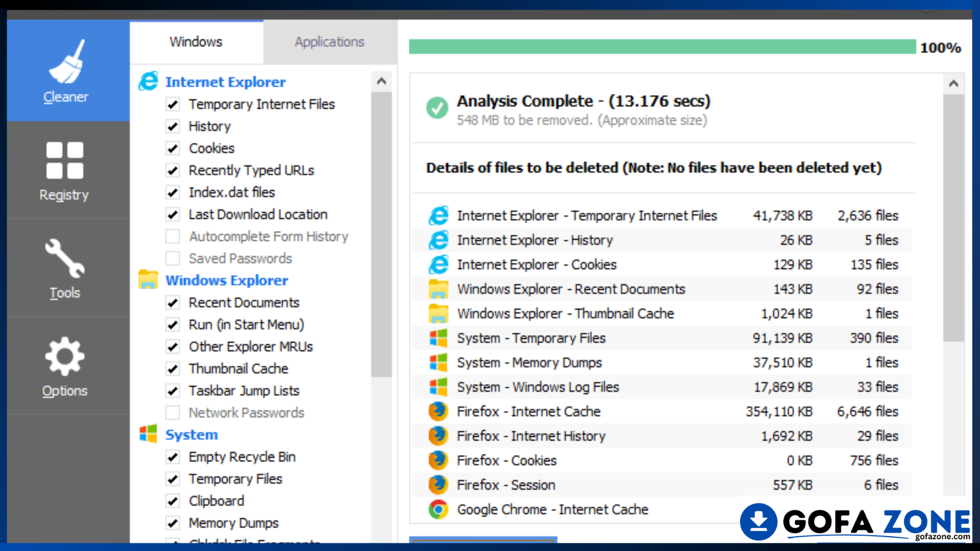Viewport: 980px width, 551px height.
Task: Toggle Memory Dumps checkbox under System
Action: (173, 523)
